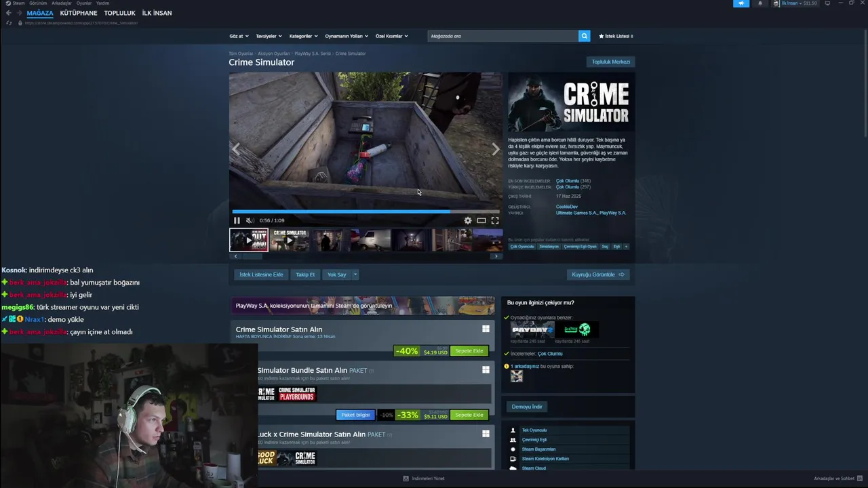Click Demoyu İndir button

(x=527, y=407)
